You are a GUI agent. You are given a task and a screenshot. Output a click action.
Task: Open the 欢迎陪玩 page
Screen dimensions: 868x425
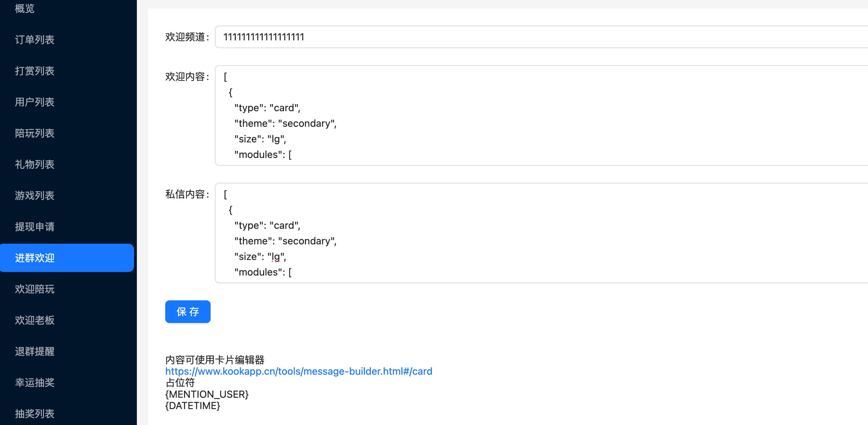[35, 289]
